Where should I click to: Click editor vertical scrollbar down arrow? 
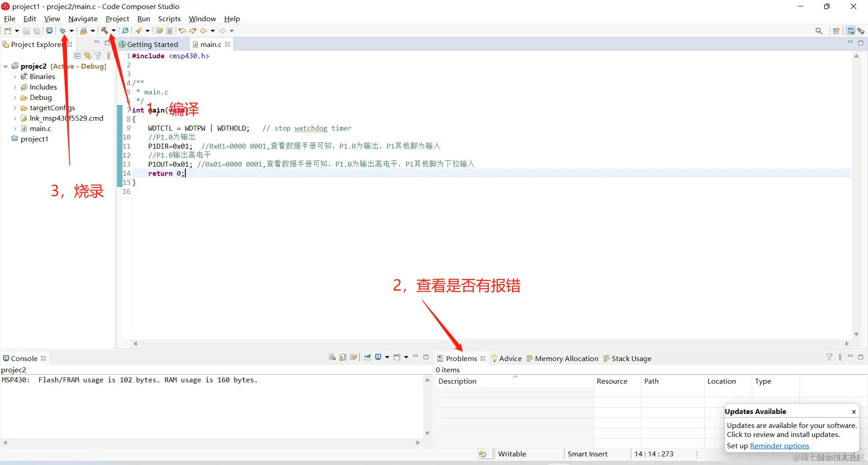click(x=856, y=334)
